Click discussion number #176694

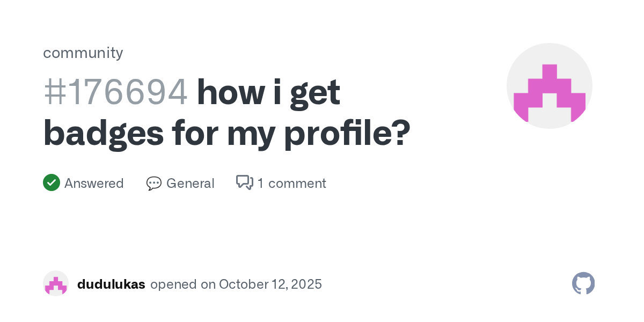pos(115,92)
